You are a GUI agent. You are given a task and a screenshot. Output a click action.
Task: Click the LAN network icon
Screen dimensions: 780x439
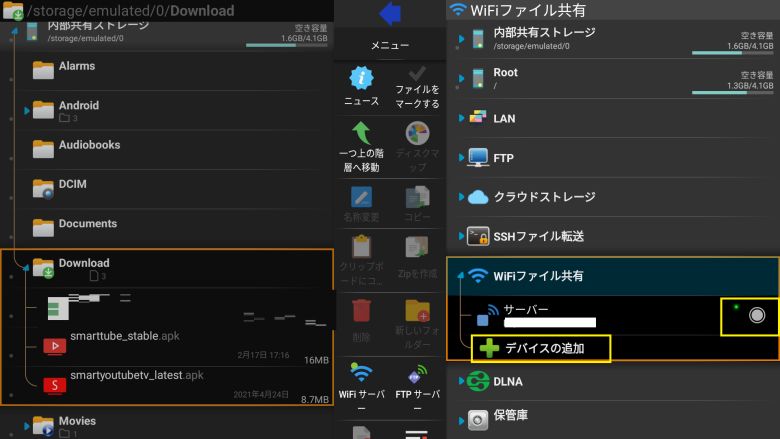point(478,117)
